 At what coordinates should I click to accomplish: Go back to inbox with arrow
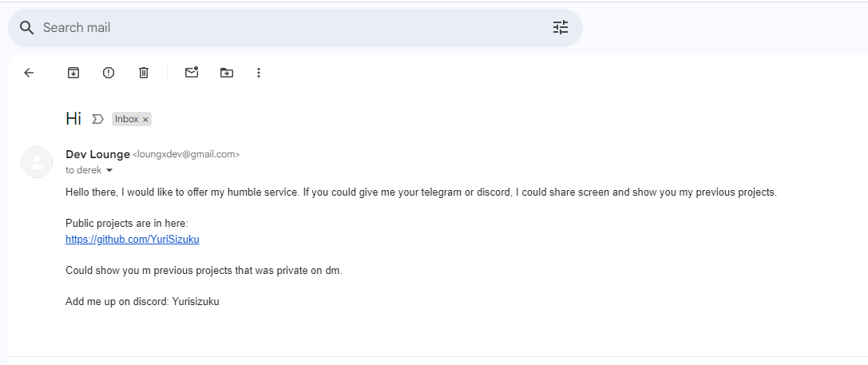tap(29, 73)
